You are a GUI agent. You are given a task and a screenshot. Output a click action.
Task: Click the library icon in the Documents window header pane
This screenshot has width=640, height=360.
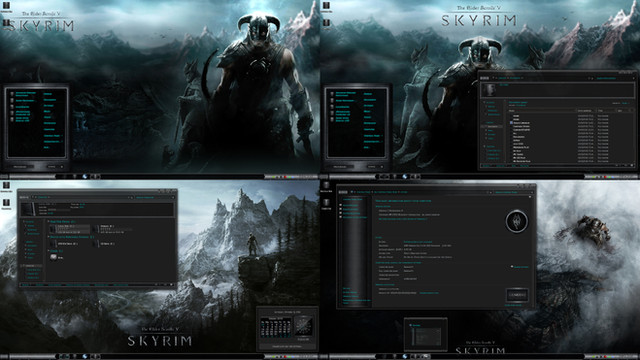point(489,90)
